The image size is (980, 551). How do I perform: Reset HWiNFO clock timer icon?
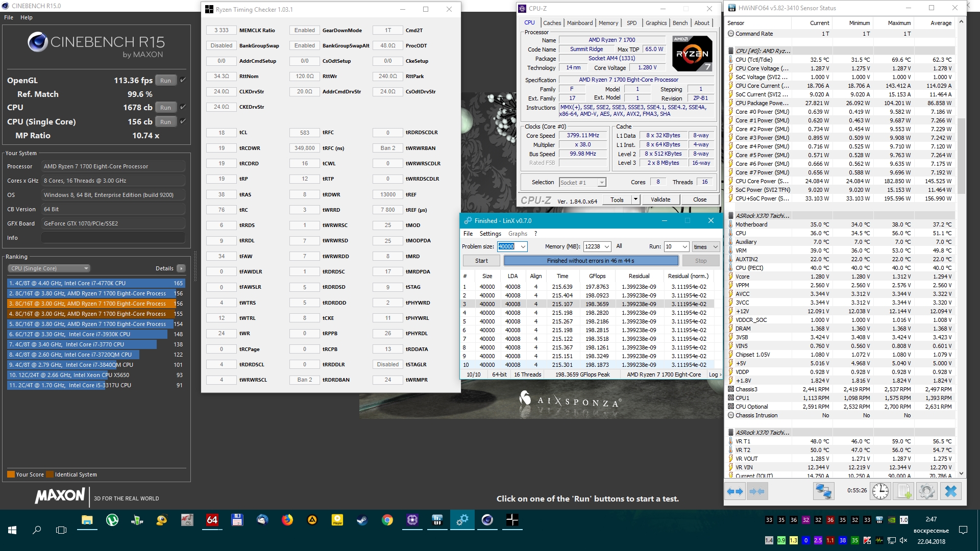[880, 491]
